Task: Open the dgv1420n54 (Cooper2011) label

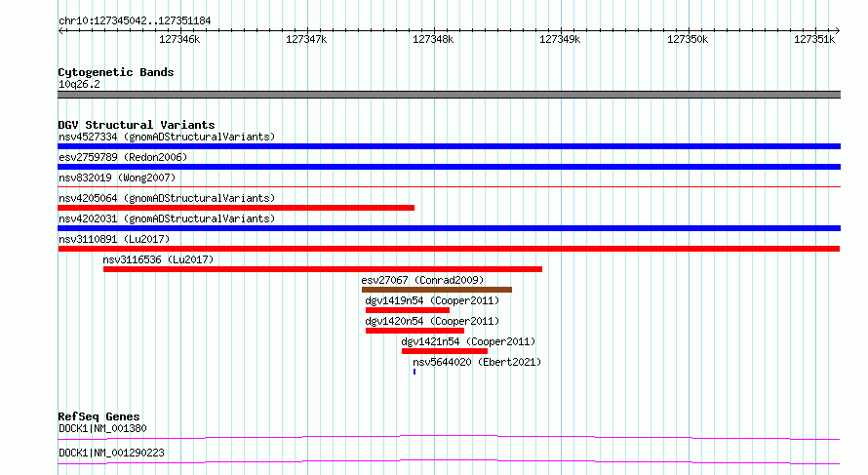Action: click(432, 321)
